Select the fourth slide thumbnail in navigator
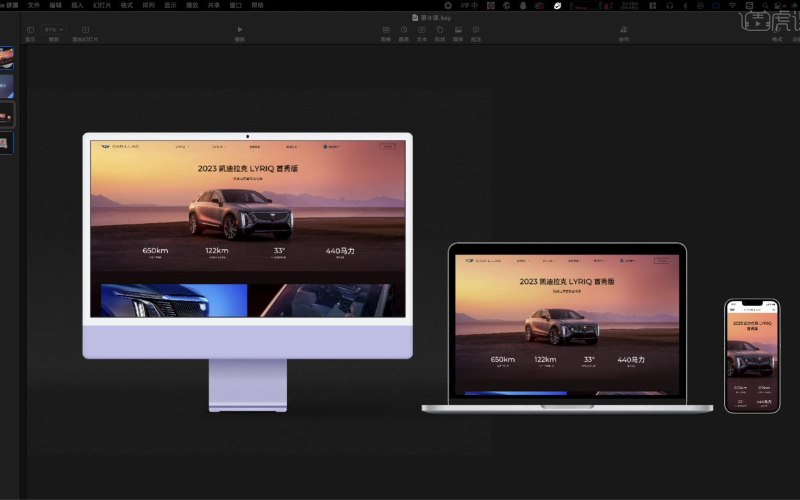 pyautogui.click(x=7, y=143)
